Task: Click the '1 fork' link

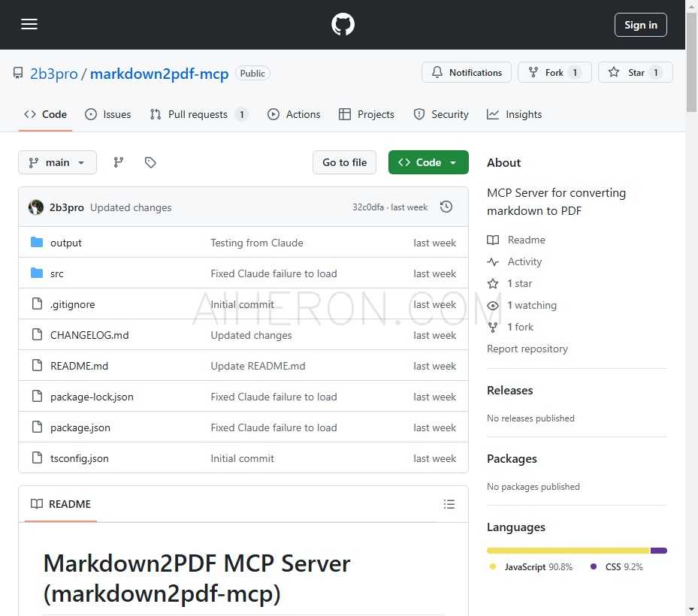Action: pos(511,327)
